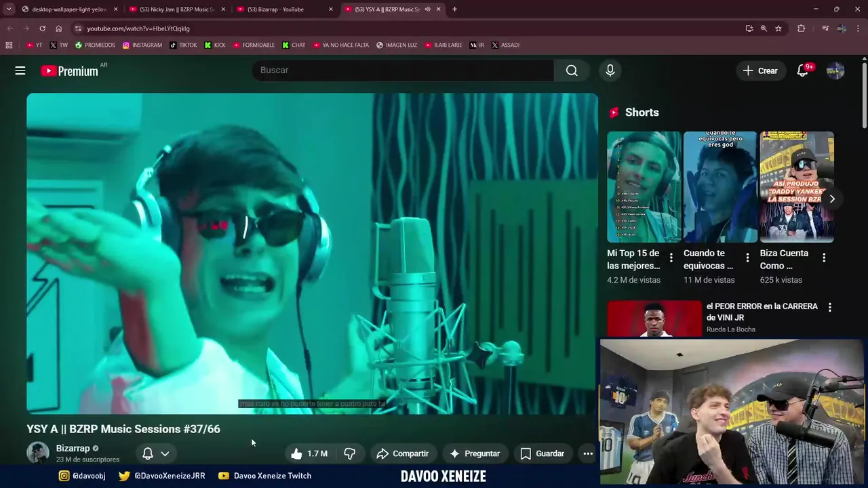Click the YouTube Premium logo

tap(69, 70)
